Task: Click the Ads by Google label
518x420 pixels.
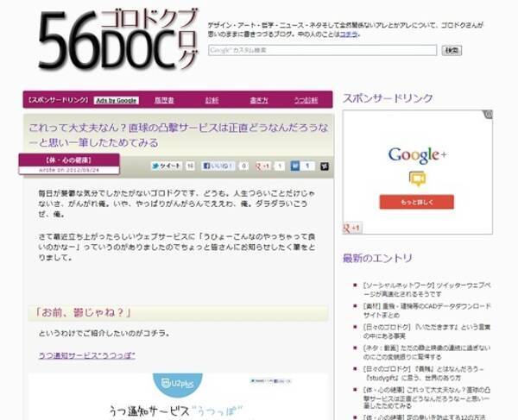Action: (117, 100)
